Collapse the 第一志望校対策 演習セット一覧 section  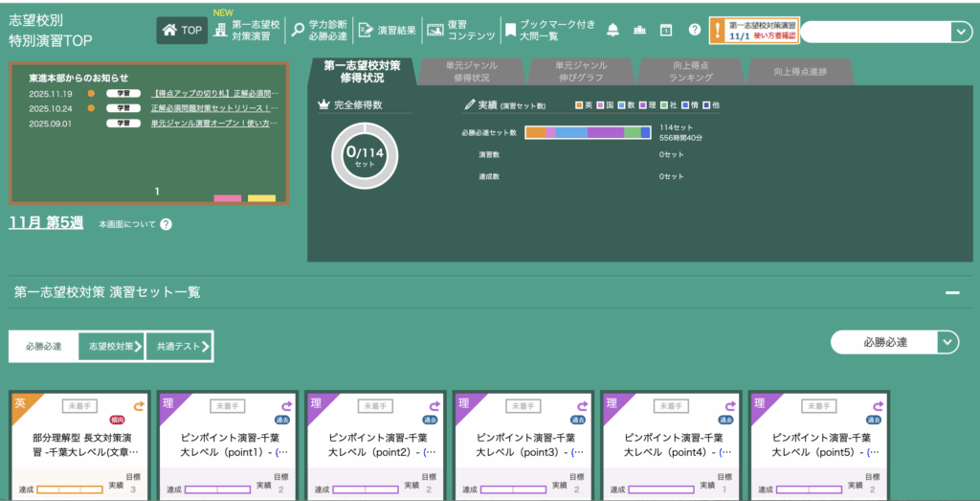pyautogui.click(x=951, y=293)
